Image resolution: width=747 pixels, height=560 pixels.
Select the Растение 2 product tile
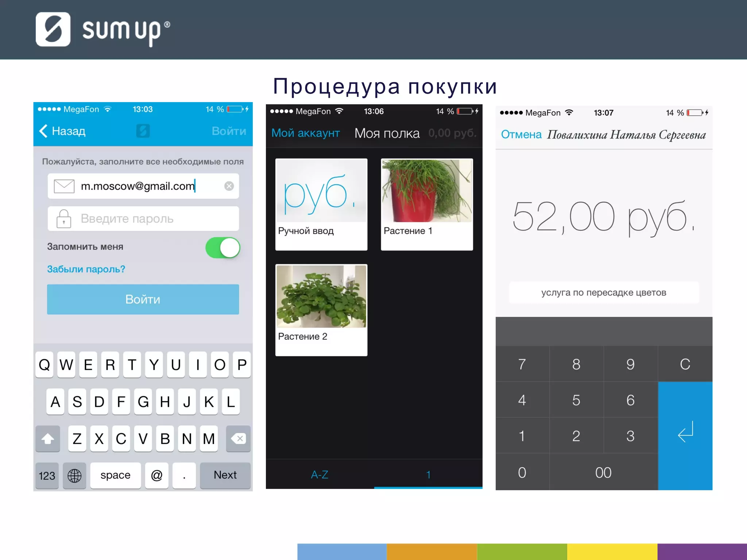click(x=321, y=310)
